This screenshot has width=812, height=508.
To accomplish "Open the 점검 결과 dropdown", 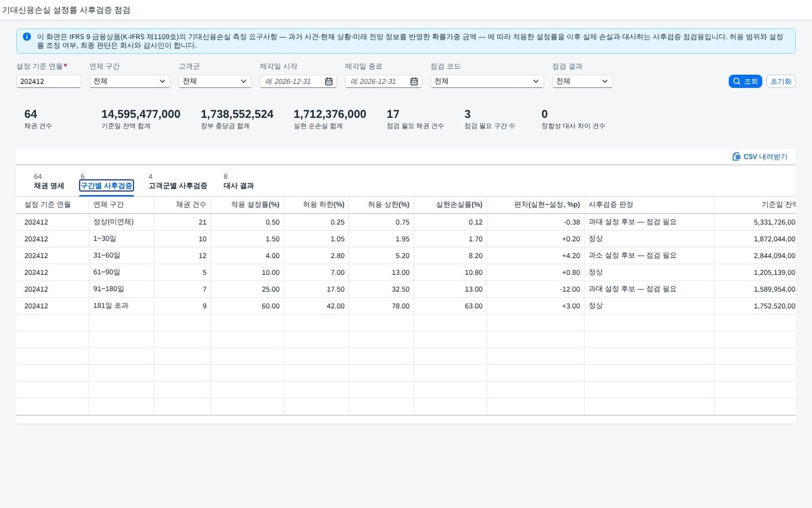I will pyautogui.click(x=582, y=81).
